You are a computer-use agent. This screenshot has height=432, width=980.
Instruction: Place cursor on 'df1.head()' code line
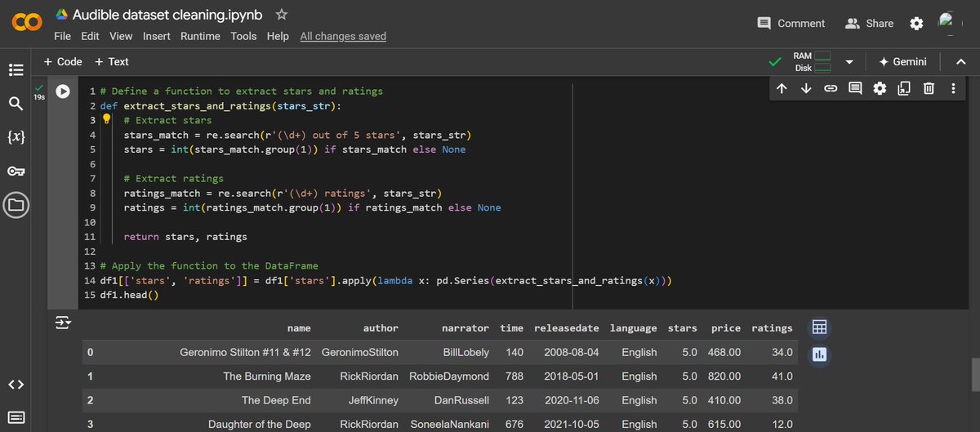(129, 295)
